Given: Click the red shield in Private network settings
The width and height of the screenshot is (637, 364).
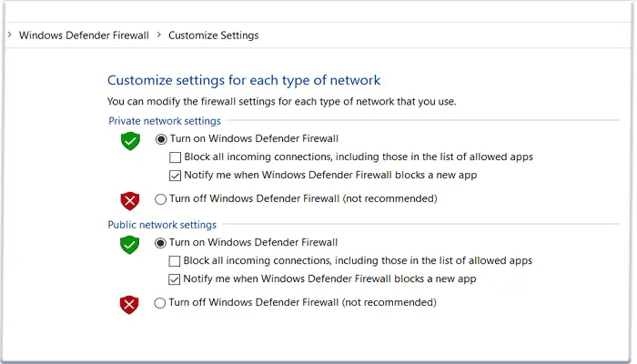Looking at the screenshot, I should [130, 200].
